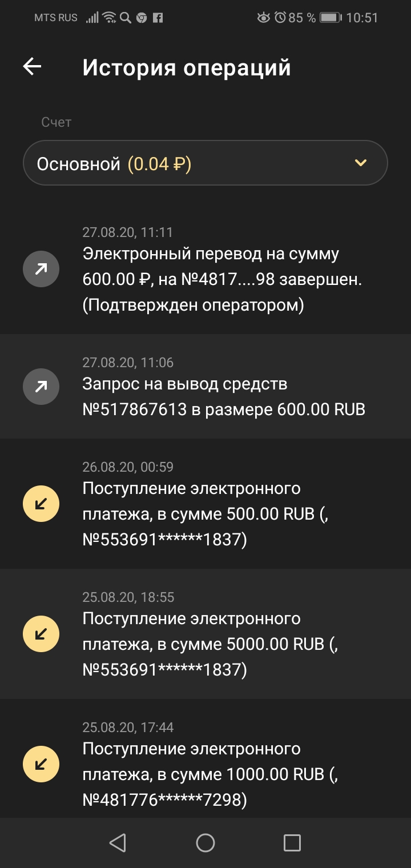411x868 pixels.
Task: Tap the battery indicator in status bar
Action: (330, 18)
